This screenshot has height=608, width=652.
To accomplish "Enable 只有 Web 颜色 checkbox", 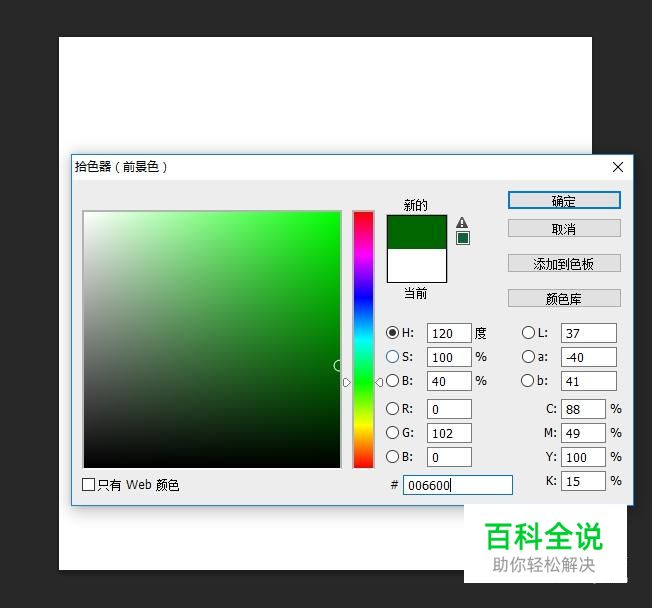I will click(89, 484).
